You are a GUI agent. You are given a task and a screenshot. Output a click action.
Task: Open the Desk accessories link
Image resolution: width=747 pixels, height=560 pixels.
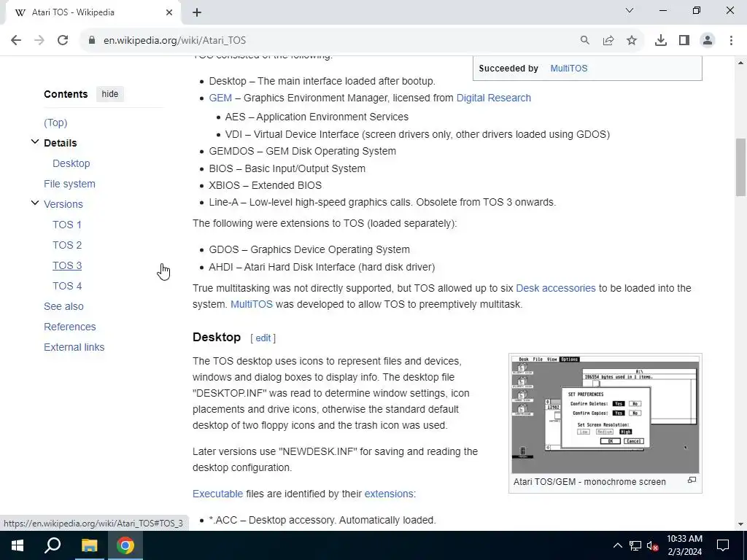555,288
